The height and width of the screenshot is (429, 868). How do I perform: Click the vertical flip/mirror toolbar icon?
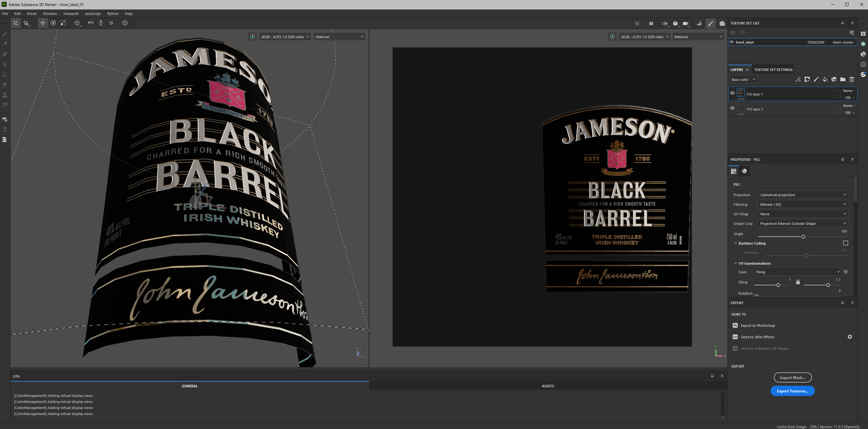coord(101,23)
